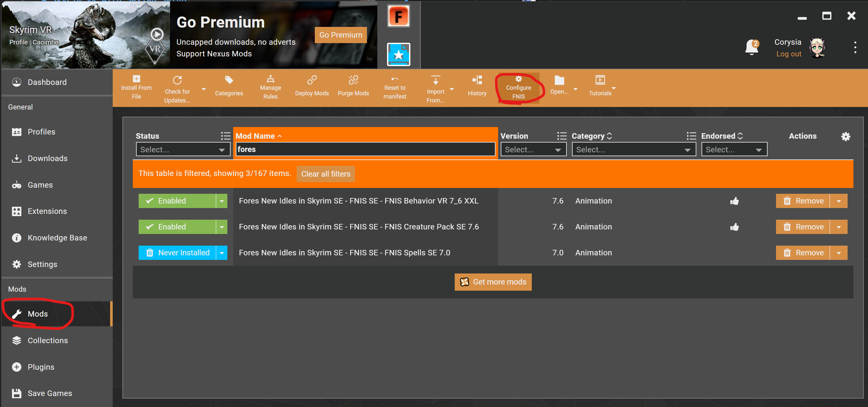Expand Import From dropdown arrow
Image resolution: width=868 pixels, height=407 pixels.
pyautogui.click(x=452, y=89)
